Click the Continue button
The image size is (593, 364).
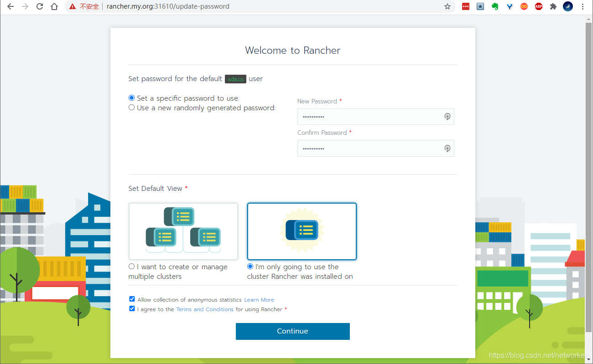292,331
